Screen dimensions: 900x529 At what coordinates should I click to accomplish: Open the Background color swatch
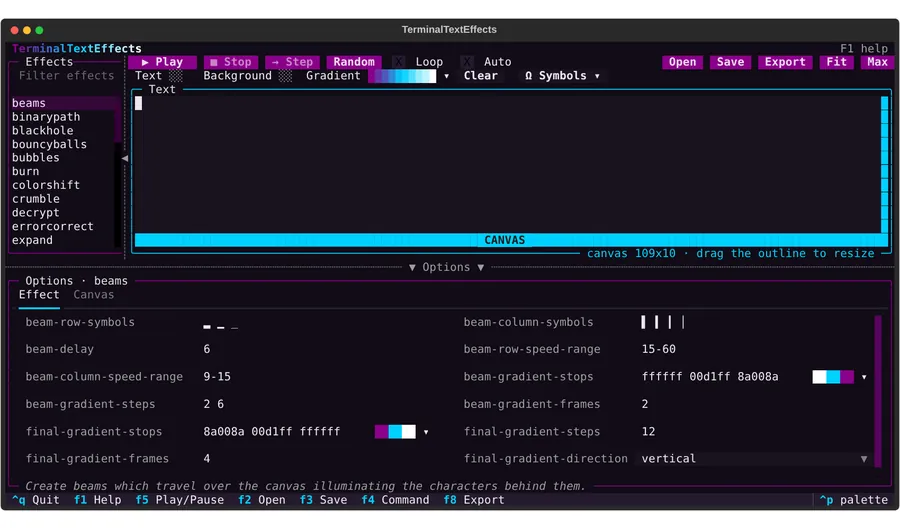(285, 76)
